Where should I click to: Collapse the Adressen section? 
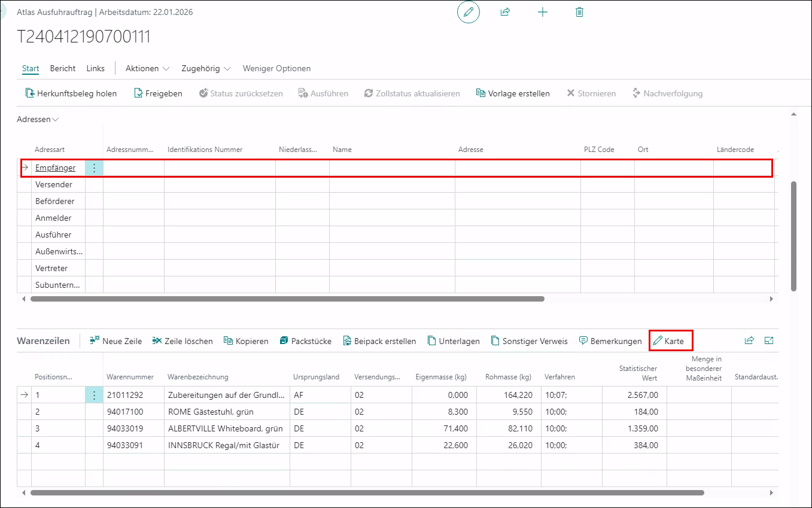[38, 119]
